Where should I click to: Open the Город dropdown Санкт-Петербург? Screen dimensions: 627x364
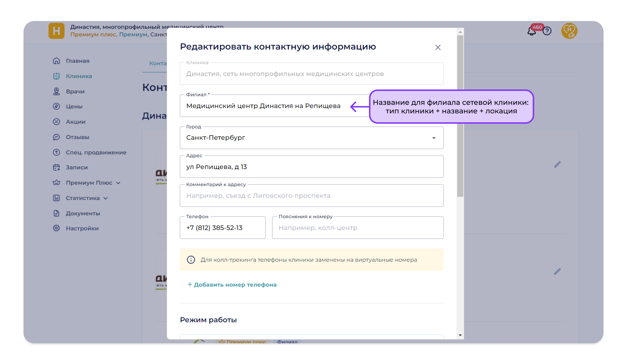(x=311, y=138)
